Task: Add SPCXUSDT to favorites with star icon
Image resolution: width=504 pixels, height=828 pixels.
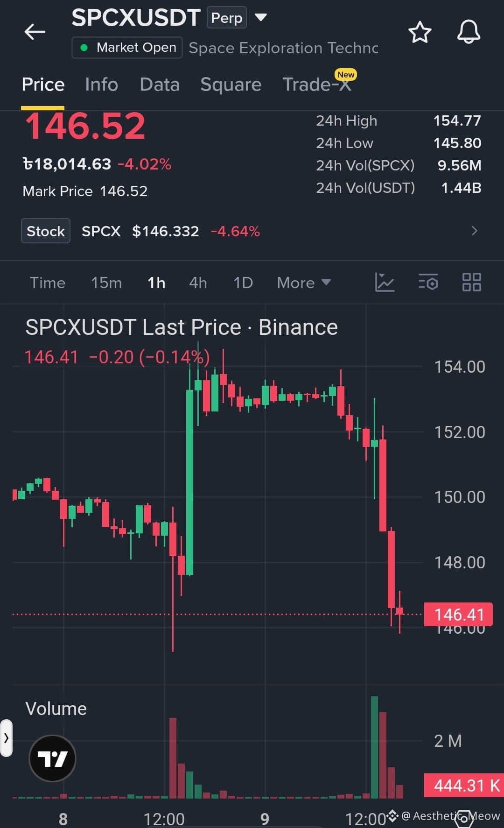Action: (x=420, y=32)
